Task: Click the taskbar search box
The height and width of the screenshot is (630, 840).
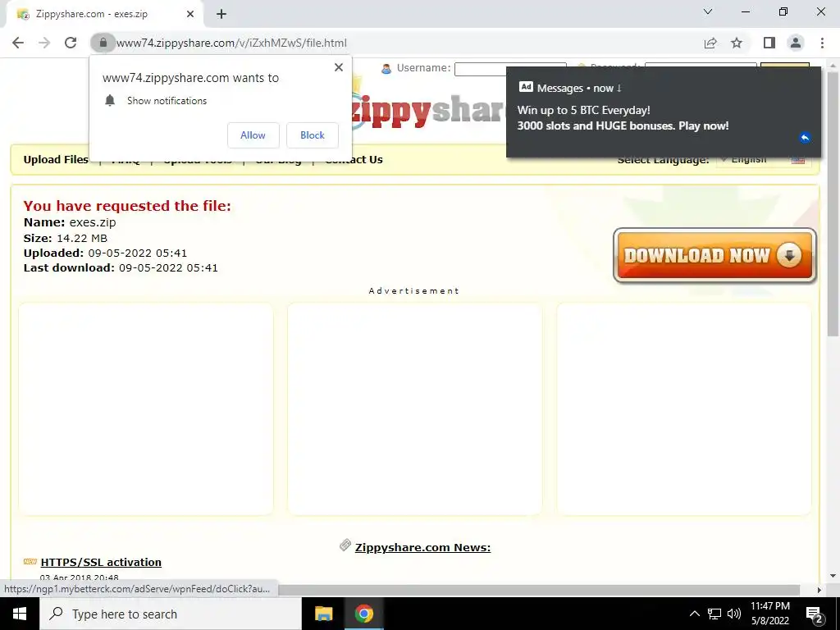Action: click(x=171, y=614)
